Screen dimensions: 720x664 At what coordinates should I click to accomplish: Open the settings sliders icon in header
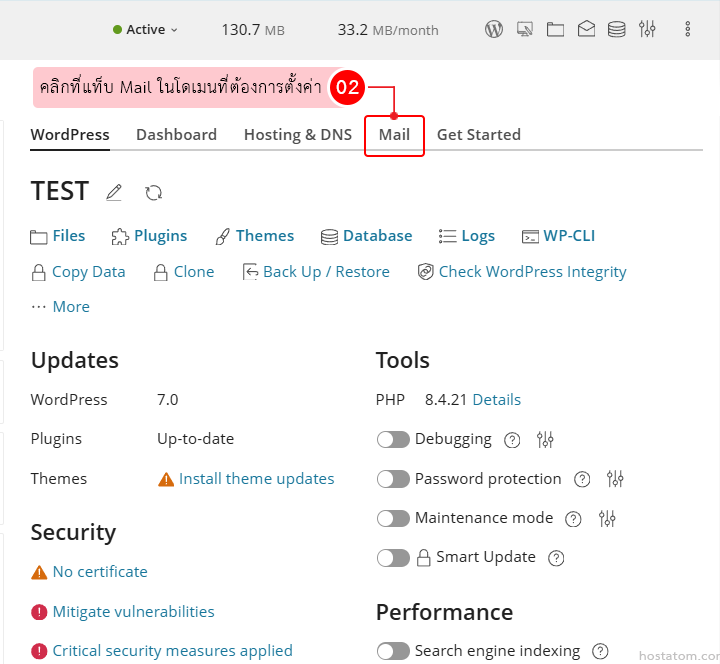[x=647, y=29]
